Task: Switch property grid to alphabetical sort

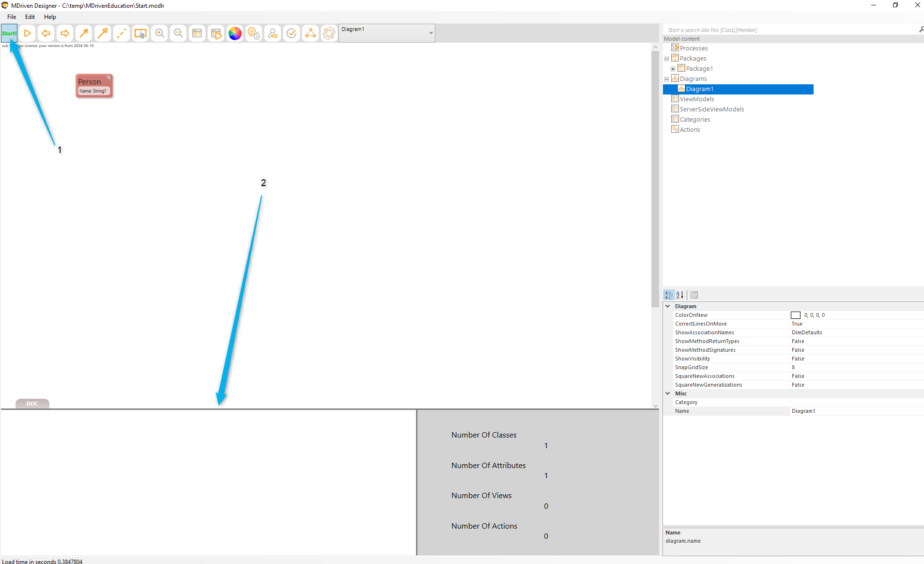Action: coord(680,295)
